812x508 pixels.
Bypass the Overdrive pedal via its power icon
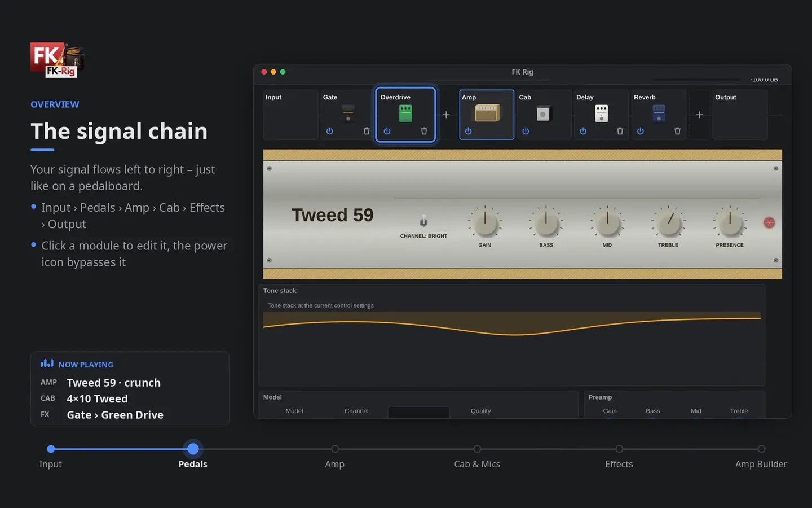coord(387,131)
